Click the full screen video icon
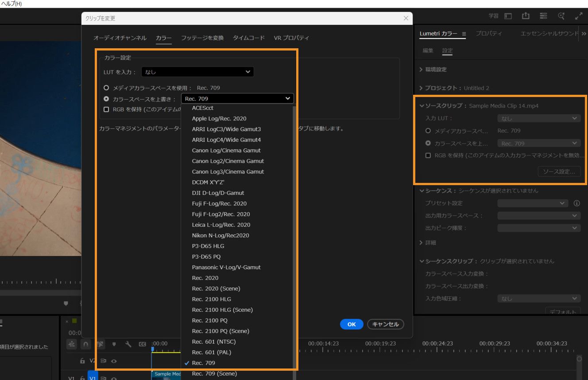This screenshot has width=588, height=380. [578, 16]
